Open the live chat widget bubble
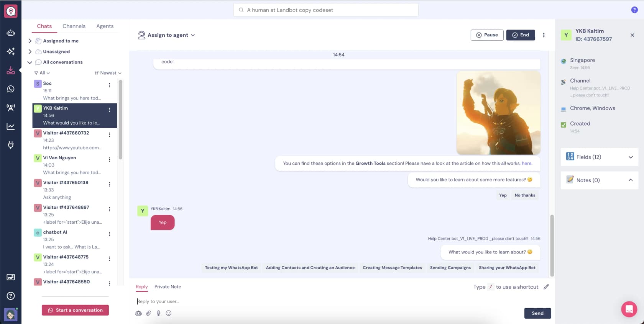 (x=629, y=309)
